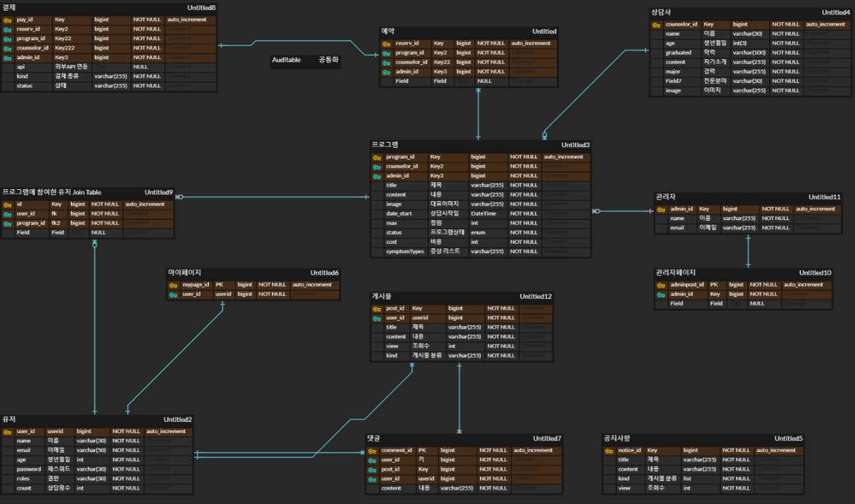Click the foreign key icon of user_id in 마이페이지
The width and height of the screenshot is (855, 504).
tap(173, 294)
